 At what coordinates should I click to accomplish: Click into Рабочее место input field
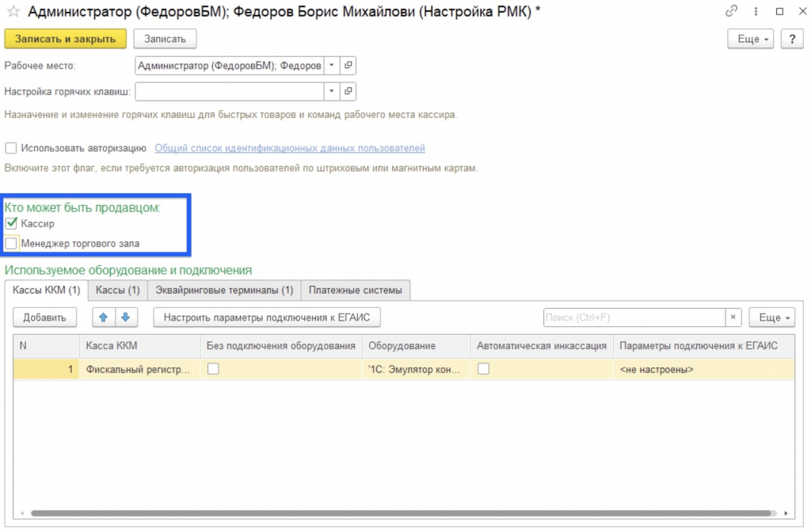[x=230, y=65]
